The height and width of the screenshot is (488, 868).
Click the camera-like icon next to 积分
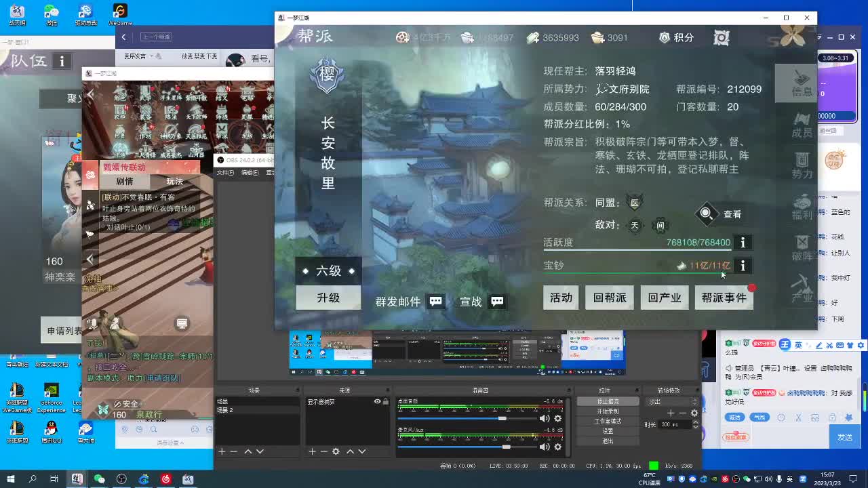point(722,38)
